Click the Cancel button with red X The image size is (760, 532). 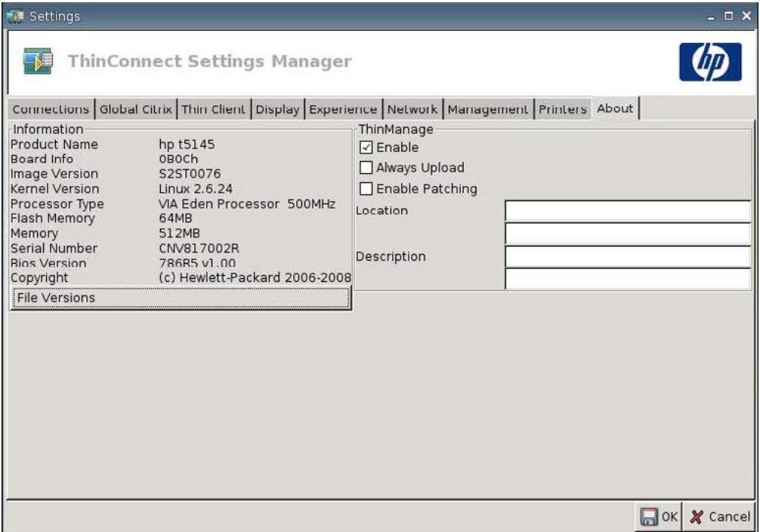719,516
